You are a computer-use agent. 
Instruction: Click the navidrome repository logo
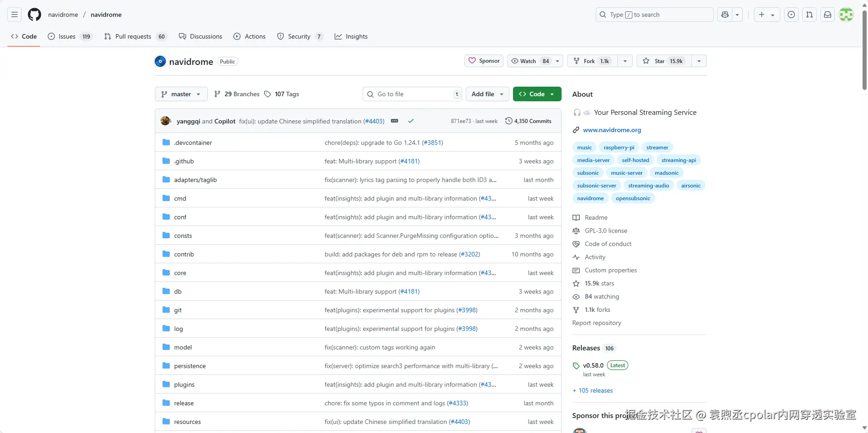coord(160,61)
